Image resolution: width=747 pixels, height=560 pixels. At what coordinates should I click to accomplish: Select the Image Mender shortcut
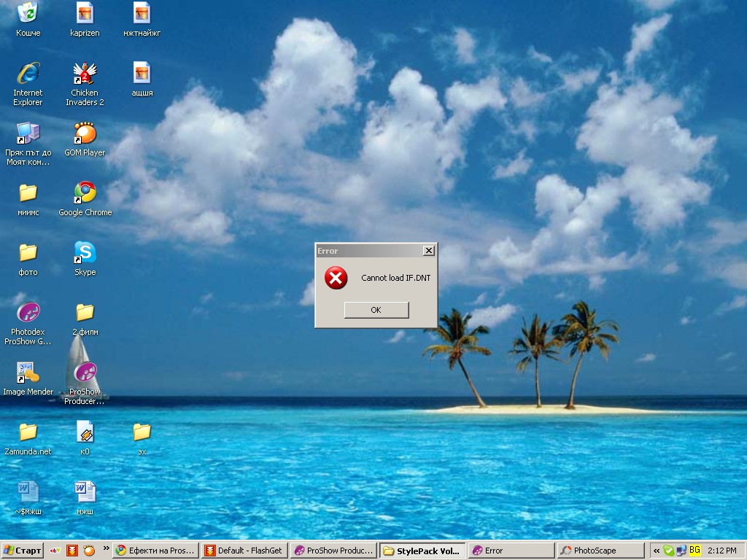click(x=28, y=378)
